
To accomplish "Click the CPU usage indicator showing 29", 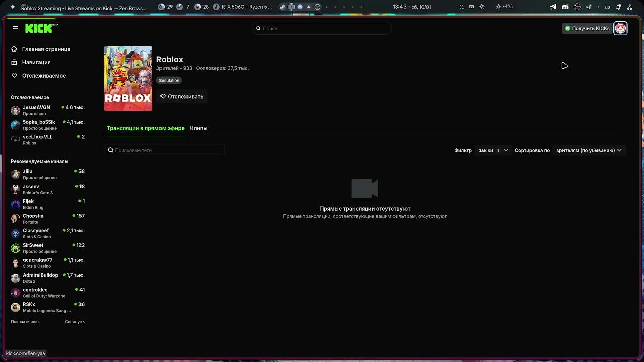I will (166, 7).
